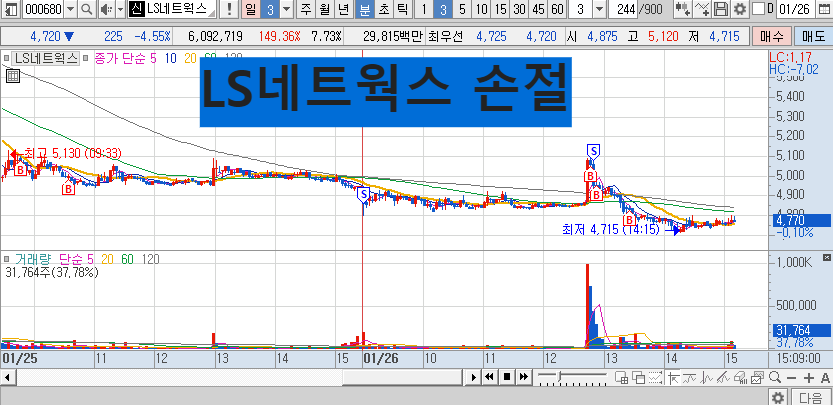The width and height of the screenshot is (833, 405).
Task: Select the 60 minute interval button
Action: [557, 9]
